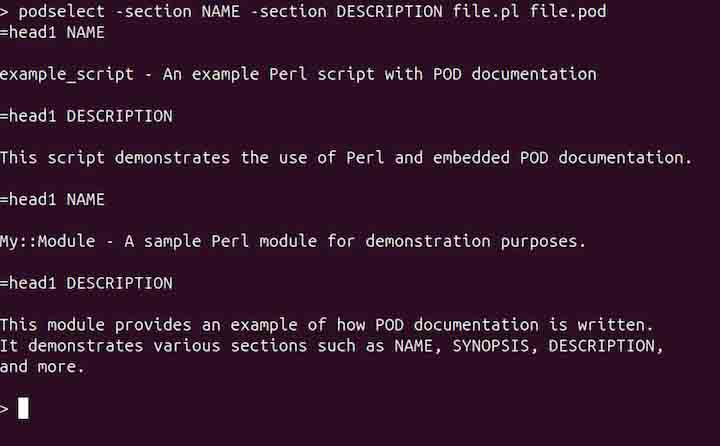Click the prompt symbol before podselect
Viewport: 720px width, 446px height.
5,11
